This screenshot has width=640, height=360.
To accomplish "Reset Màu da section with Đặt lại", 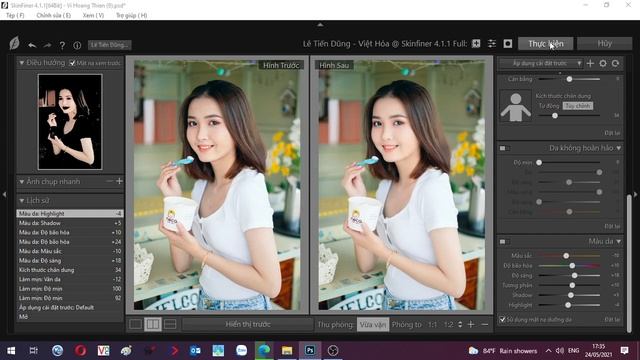I will coord(612,319).
